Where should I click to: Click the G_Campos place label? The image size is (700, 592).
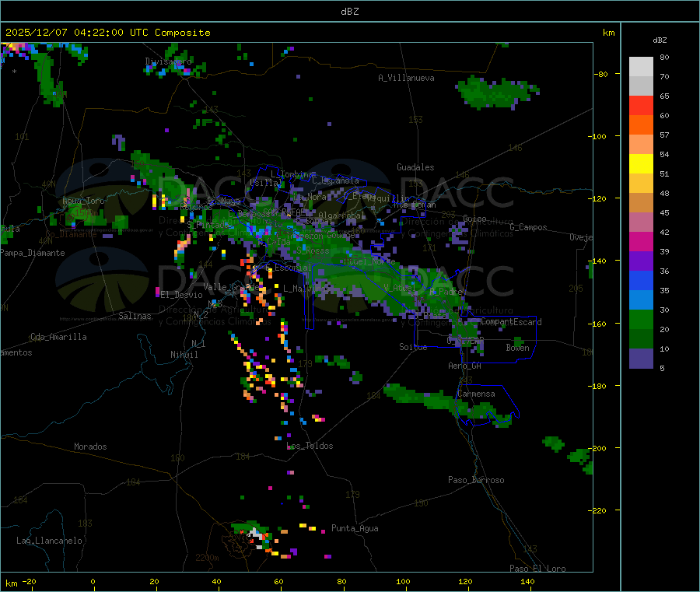[x=529, y=227]
